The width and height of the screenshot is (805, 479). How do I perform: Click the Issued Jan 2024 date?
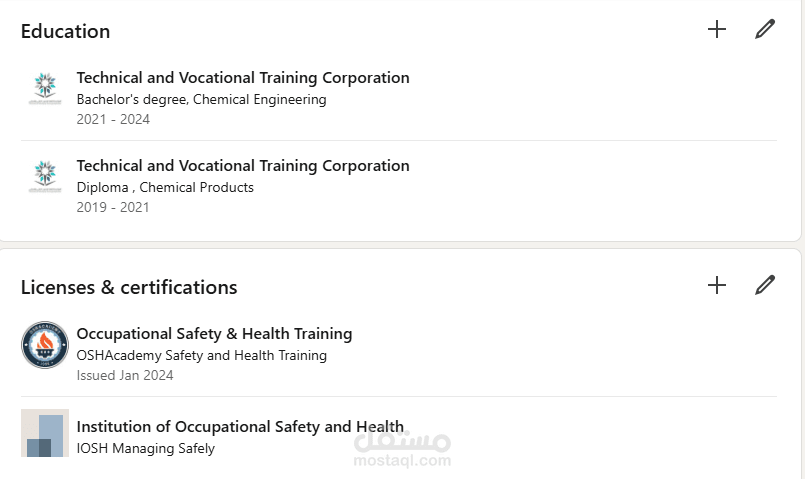point(125,376)
